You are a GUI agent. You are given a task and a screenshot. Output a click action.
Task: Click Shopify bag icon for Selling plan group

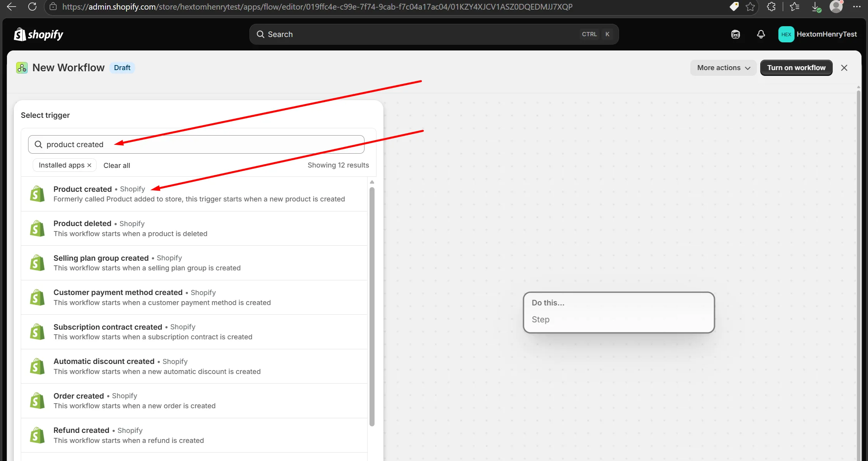(37, 263)
